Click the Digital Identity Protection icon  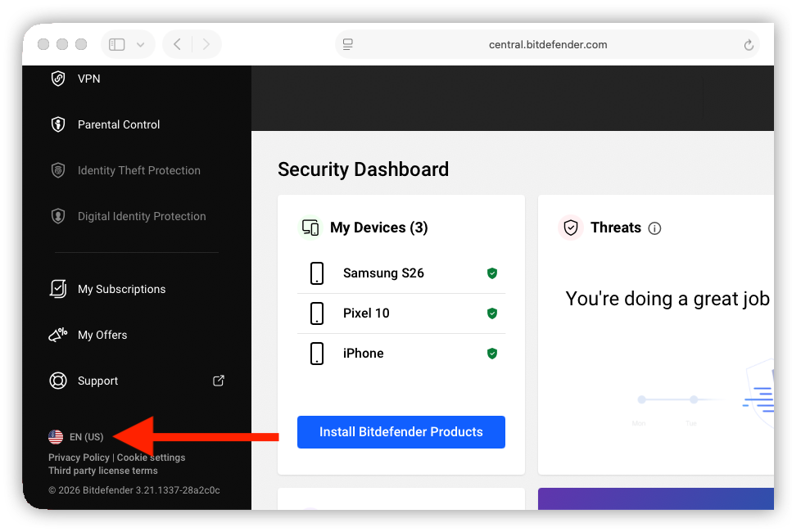pyautogui.click(x=58, y=216)
